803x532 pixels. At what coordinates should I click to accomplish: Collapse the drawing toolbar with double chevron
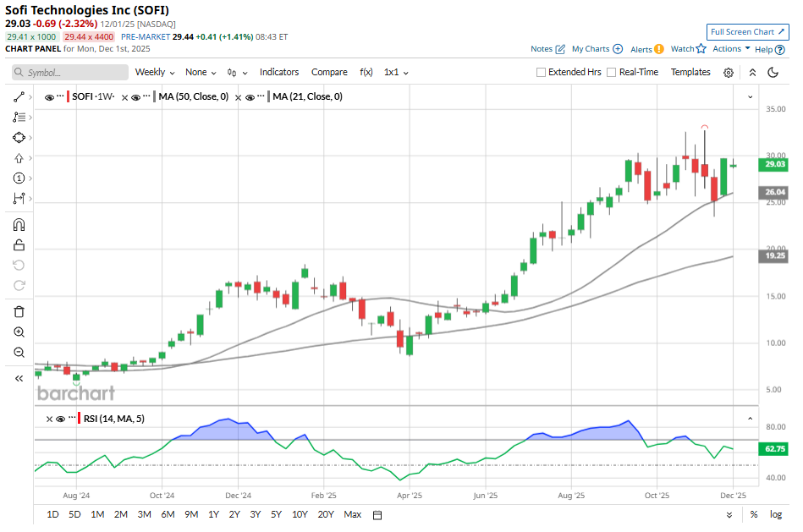(19, 378)
